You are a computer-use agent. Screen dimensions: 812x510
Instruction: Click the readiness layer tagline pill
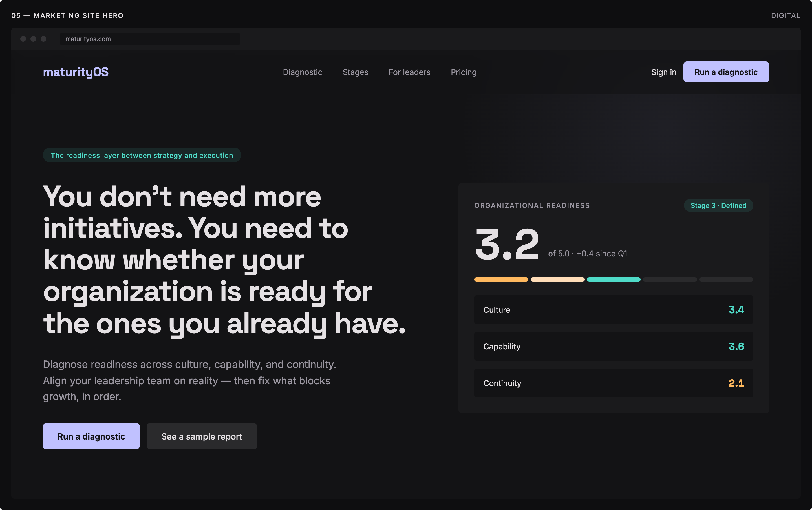click(142, 155)
